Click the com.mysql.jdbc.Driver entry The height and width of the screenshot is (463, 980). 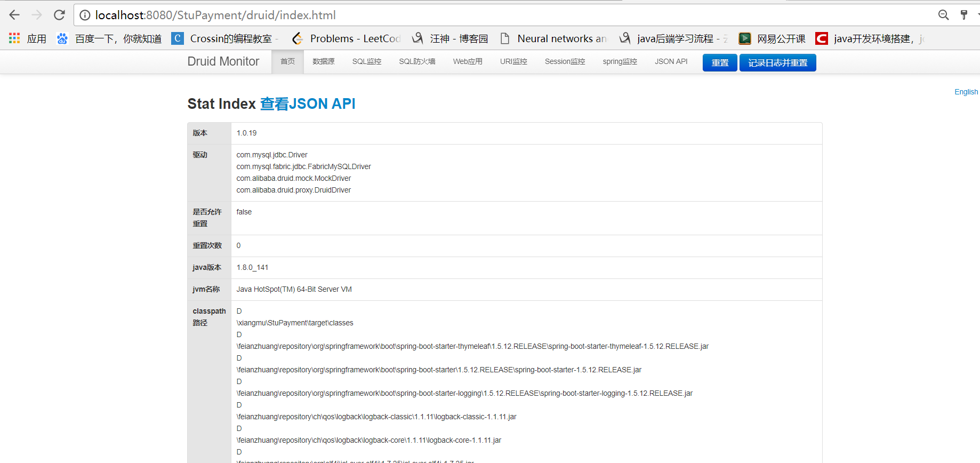(x=272, y=155)
